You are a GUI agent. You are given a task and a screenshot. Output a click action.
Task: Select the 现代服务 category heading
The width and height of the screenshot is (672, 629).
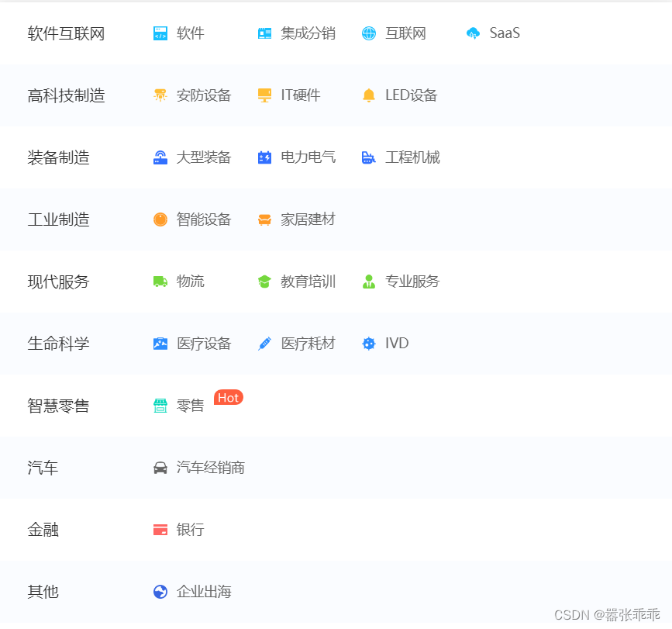58,282
